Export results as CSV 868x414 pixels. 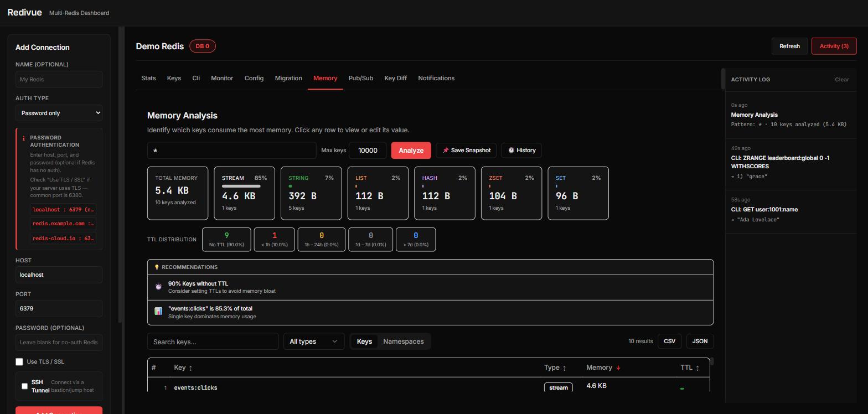tap(669, 341)
